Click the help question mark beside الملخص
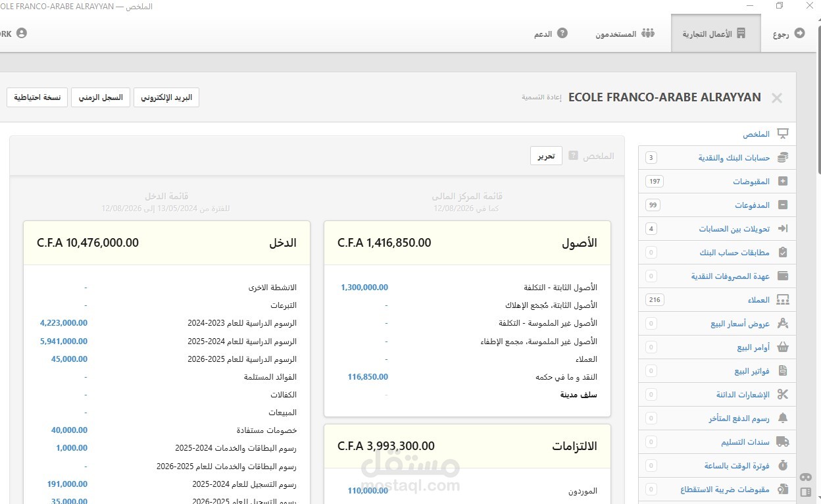The height and width of the screenshot is (504, 821). point(573,156)
